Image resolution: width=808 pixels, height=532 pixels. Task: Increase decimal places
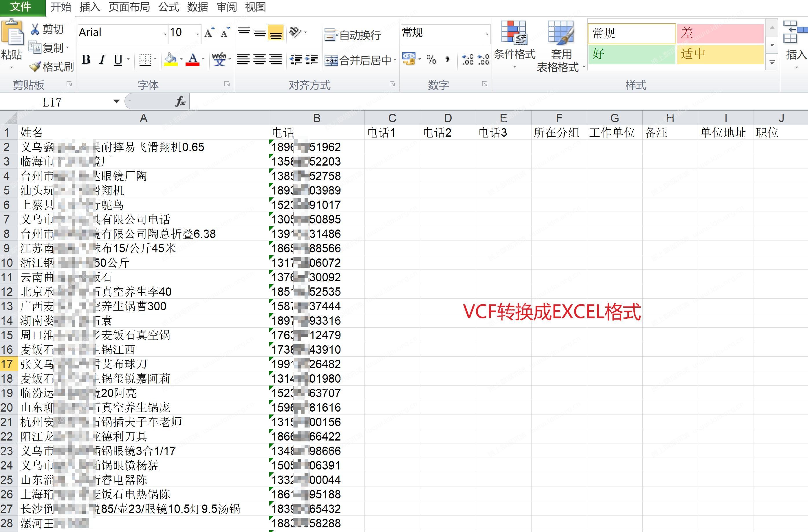[468, 60]
